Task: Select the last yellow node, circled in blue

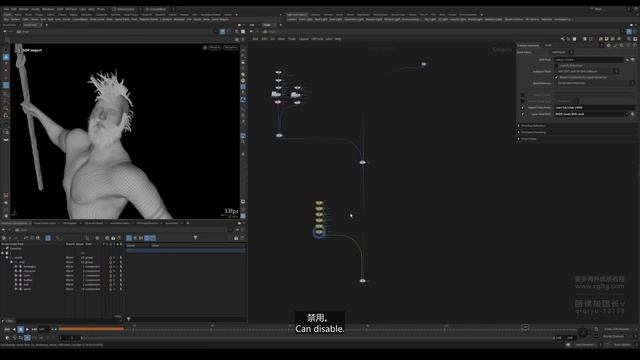Action: 319,232
